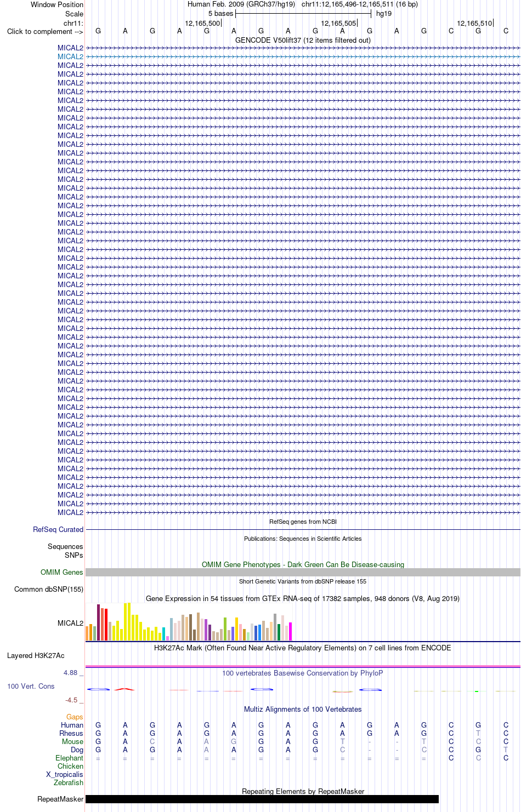The height and width of the screenshot is (812, 521).
Task: Click the "Rhesus" alignment row label
Action: click(x=71, y=733)
